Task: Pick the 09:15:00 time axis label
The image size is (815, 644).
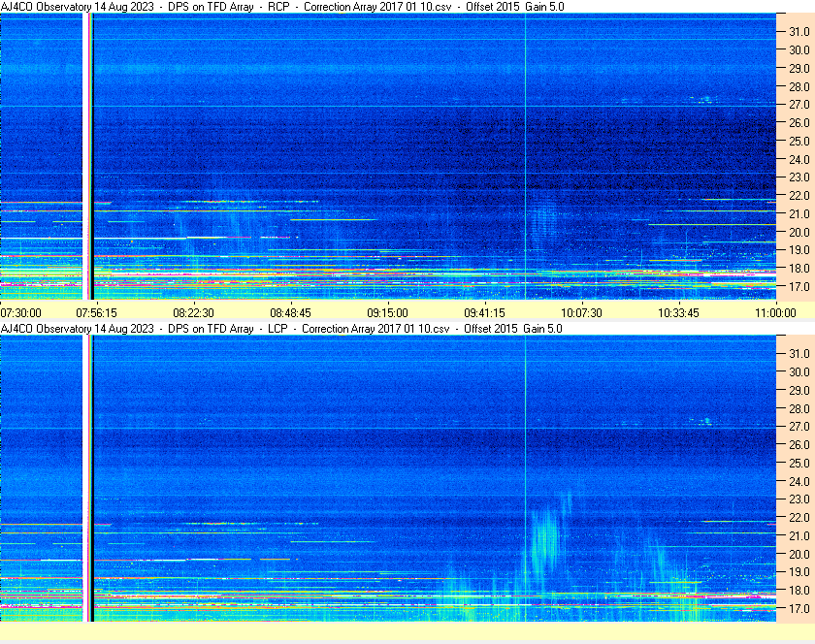Action: click(x=388, y=313)
